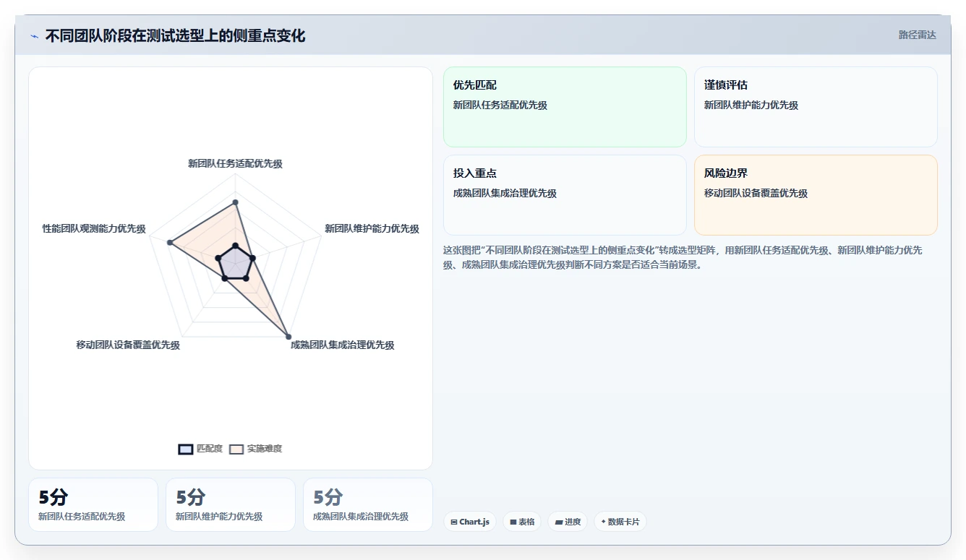Screen dimensions: 966x560
Task: Click the 5分 新团队任务适配优先级 score card
Action: tap(93, 504)
